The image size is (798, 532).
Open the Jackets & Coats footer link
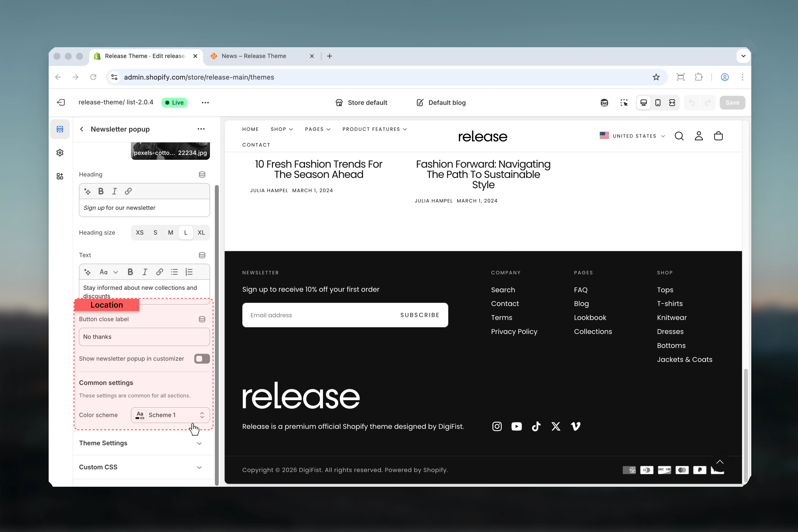(684, 360)
